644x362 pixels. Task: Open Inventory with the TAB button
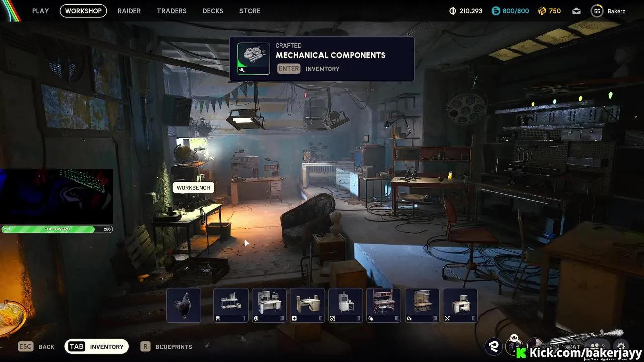97,347
